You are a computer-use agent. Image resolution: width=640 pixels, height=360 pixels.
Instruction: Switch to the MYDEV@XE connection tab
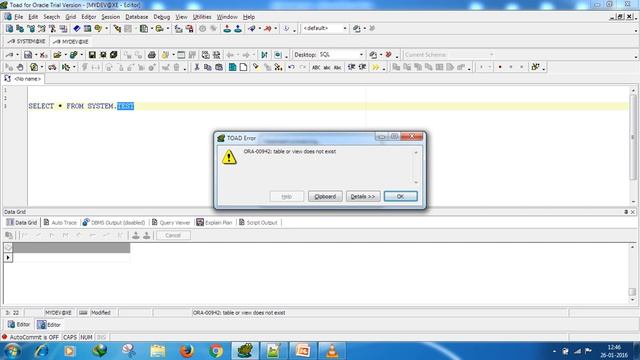(71, 42)
